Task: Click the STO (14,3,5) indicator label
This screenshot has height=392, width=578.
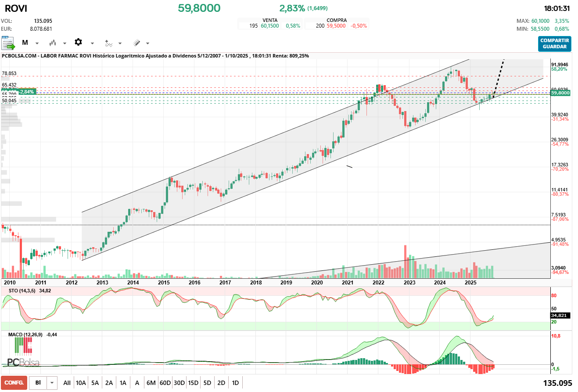Action: [x=23, y=291]
